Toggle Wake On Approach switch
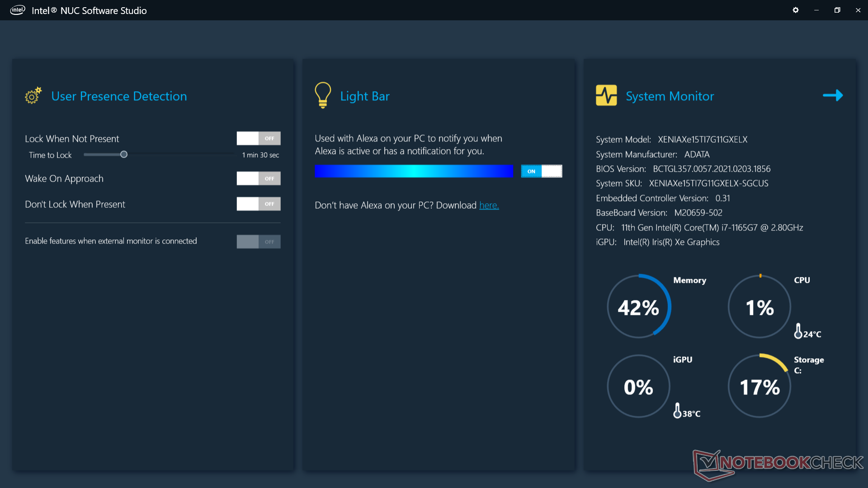Screen dimensions: 868x488 pyautogui.click(x=259, y=178)
